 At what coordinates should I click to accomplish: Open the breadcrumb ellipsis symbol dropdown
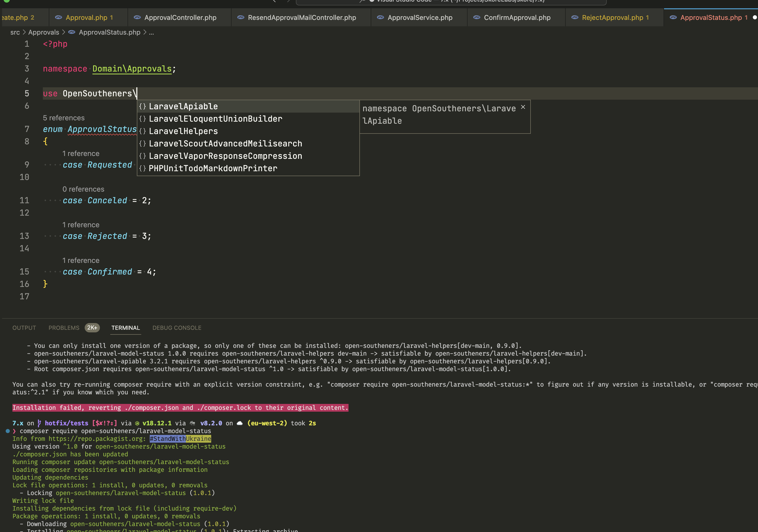point(151,32)
